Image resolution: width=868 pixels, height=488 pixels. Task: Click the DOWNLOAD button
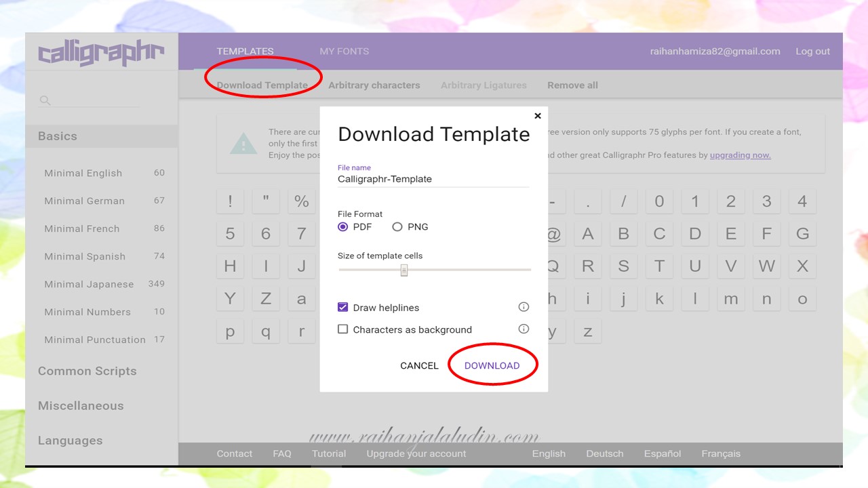point(492,365)
